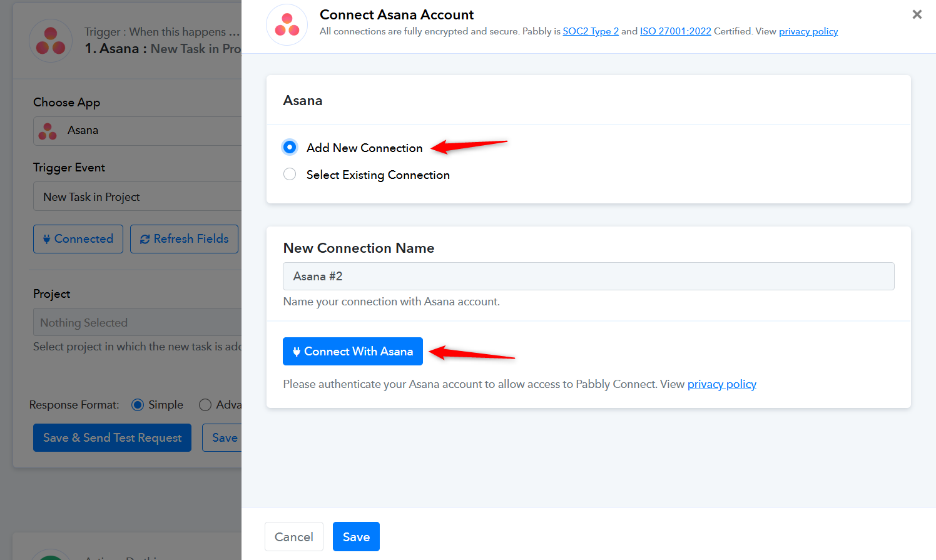Open the Project dropdown showing Nothing Selected

point(138,322)
